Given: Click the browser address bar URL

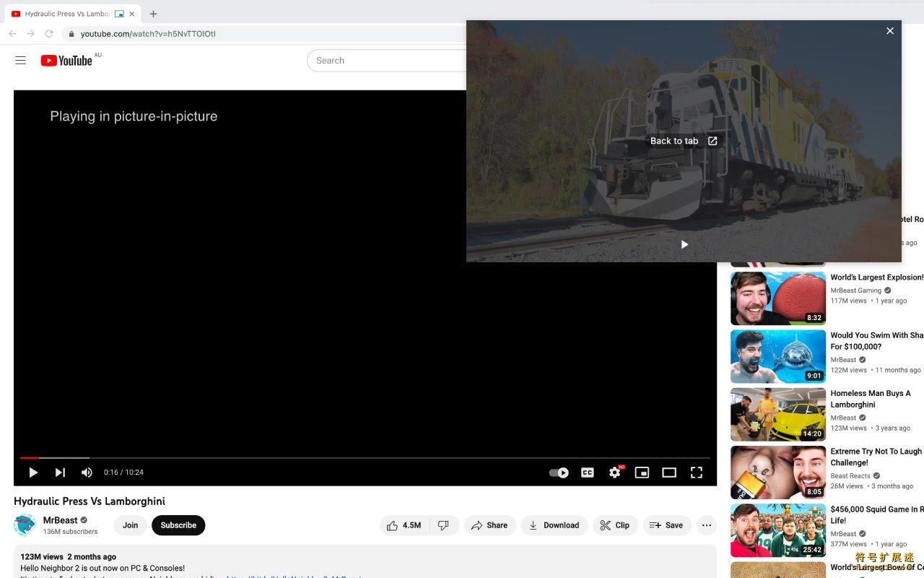Looking at the screenshot, I should [148, 34].
